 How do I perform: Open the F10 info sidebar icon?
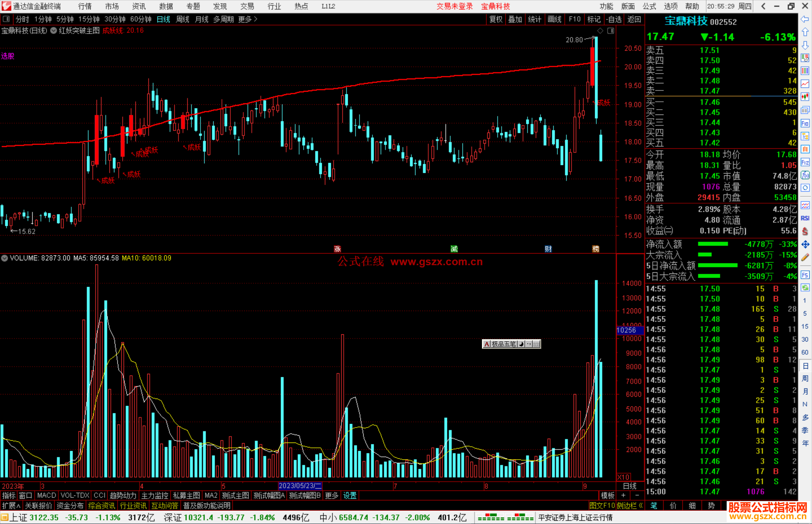coord(805,123)
